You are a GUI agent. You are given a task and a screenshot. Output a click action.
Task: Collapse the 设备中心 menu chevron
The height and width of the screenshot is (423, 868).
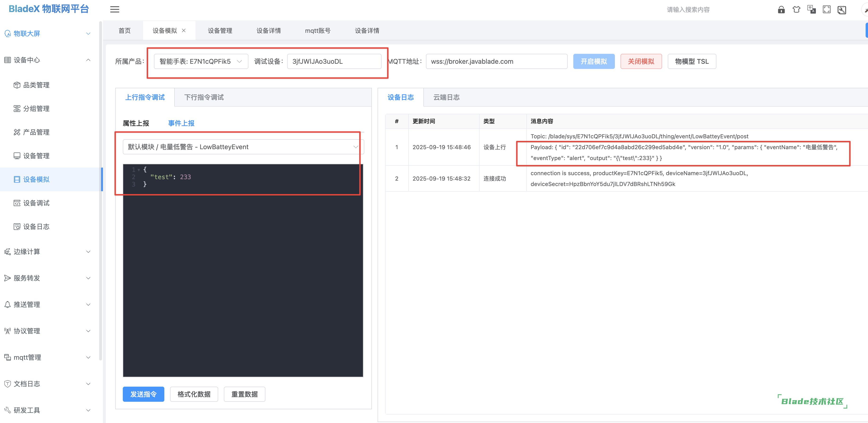(x=88, y=60)
